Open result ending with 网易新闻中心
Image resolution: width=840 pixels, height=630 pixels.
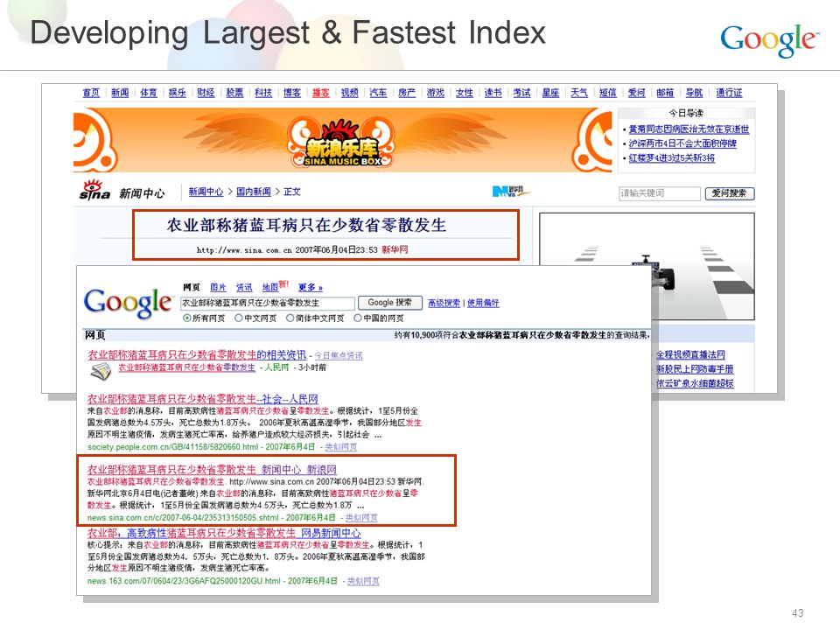(224, 534)
